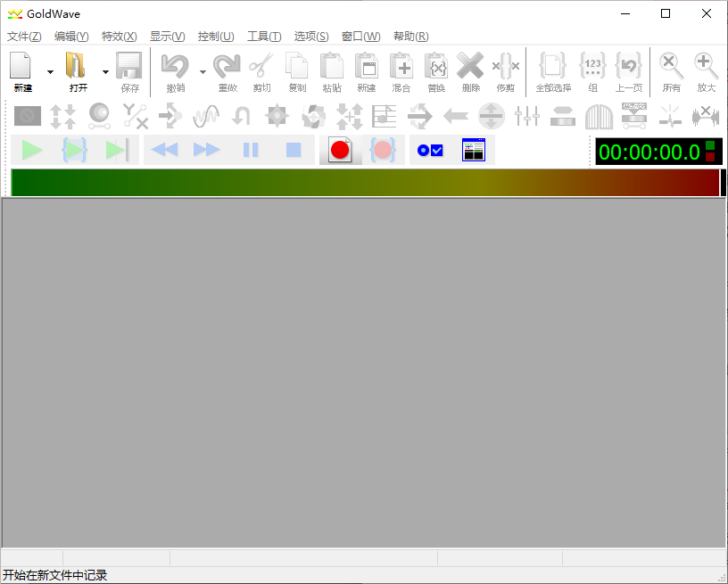Click the Delete (删除) X icon

[x=470, y=67]
